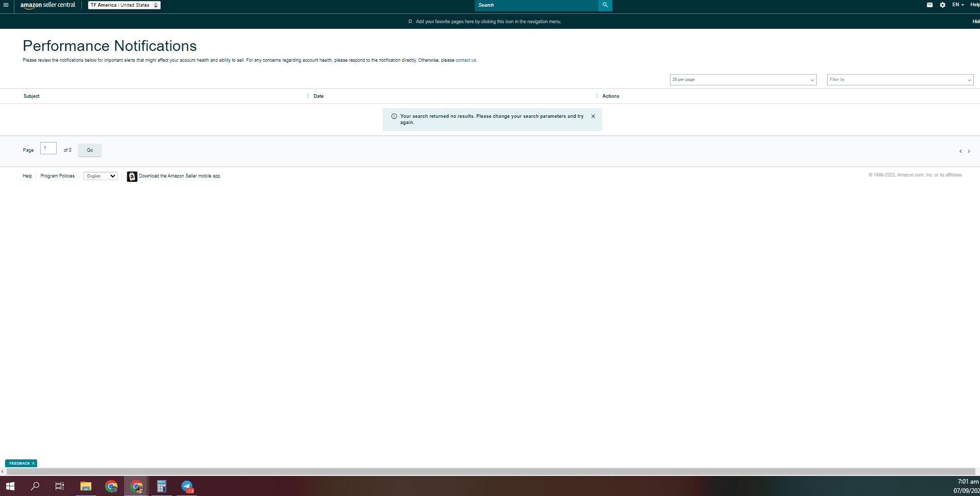
Task: Click the Amazon Seller app icon
Action: click(132, 176)
